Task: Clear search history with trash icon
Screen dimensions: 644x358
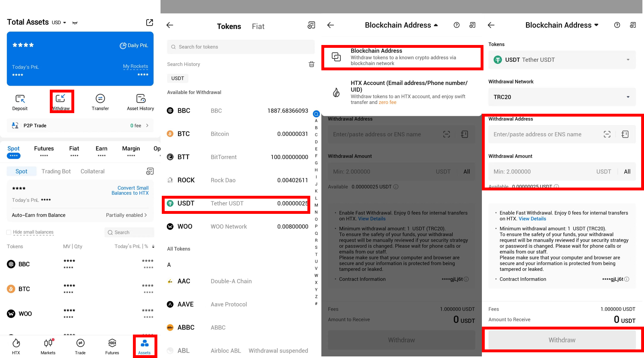Action: 312,64
